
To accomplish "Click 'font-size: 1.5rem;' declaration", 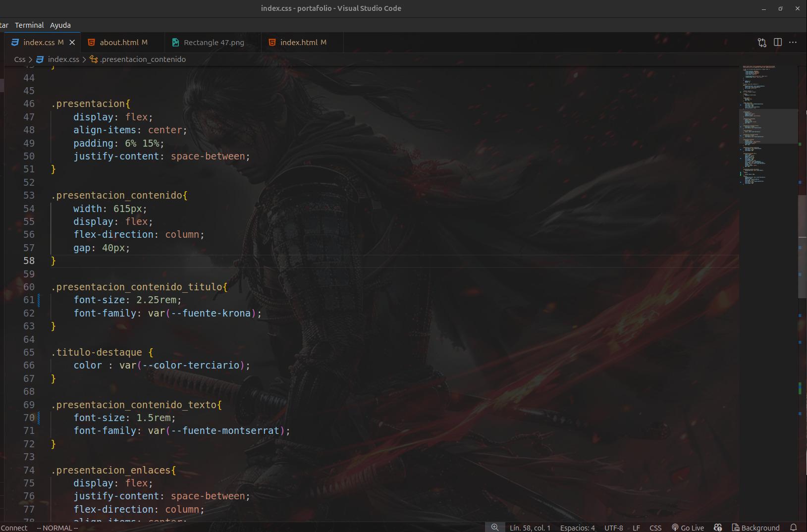I will coord(125,418).
